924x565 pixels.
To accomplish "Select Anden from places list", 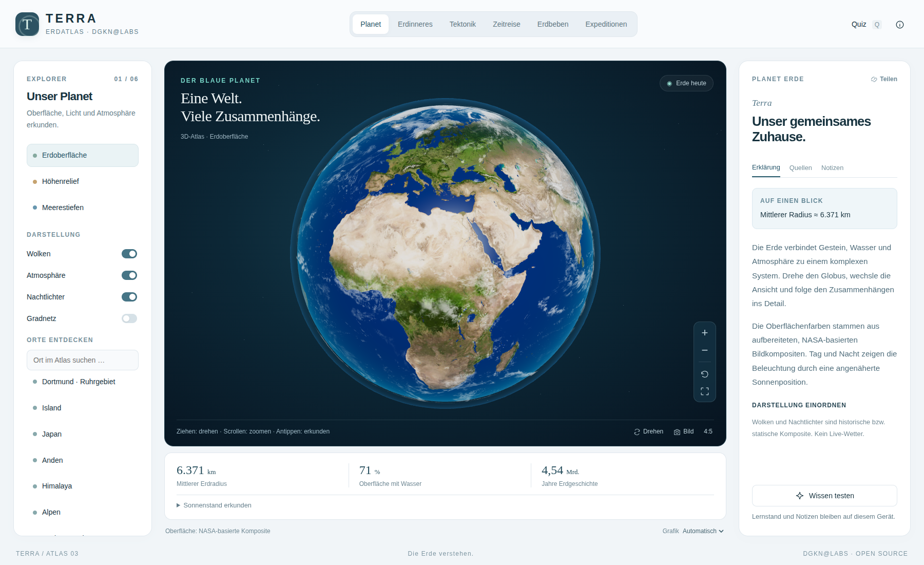I will 83,460.
